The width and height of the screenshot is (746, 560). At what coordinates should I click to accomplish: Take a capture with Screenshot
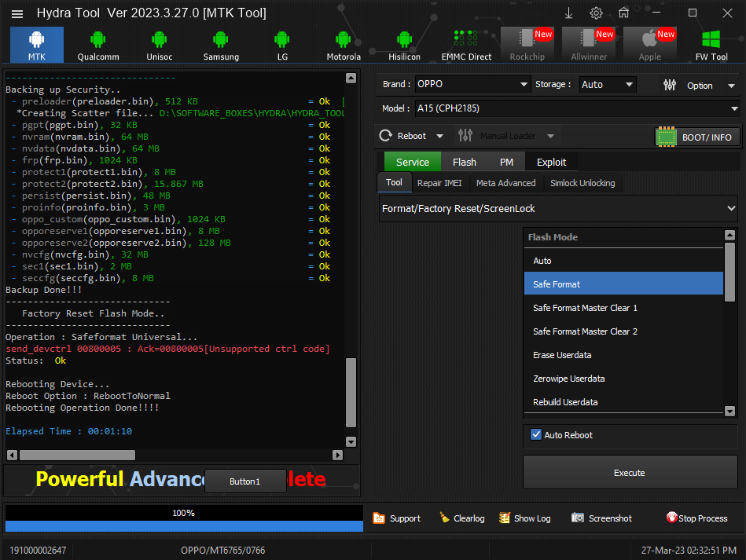[601, 518]
